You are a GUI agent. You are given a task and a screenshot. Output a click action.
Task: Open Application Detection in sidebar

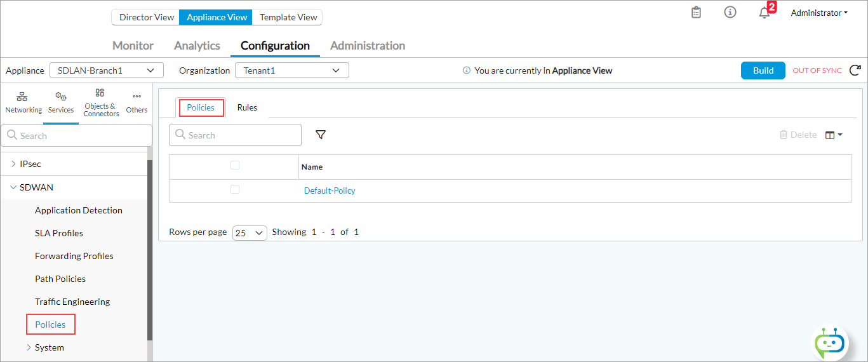tap(79, 210)
